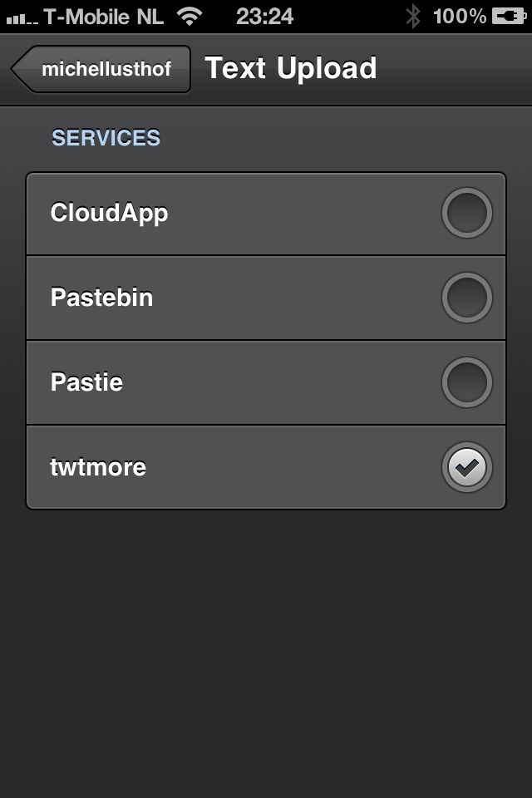The image size is (532, 798).
Task: Tap the cellular signal strength bars
Action: pos(22,17)
